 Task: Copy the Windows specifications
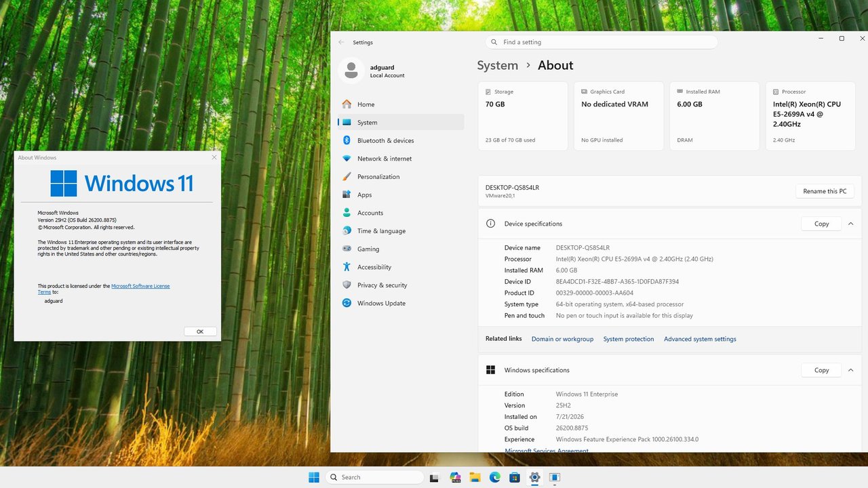pyautogui.click(x=821, y=370)
